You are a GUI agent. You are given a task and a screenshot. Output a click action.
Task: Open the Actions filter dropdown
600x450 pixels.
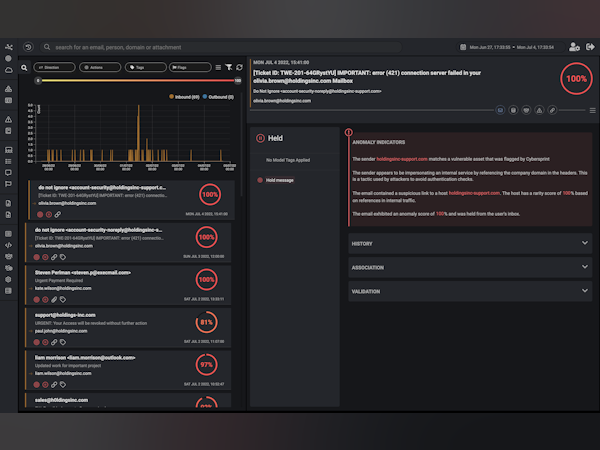pyautogui.click(x=100, y=67)
